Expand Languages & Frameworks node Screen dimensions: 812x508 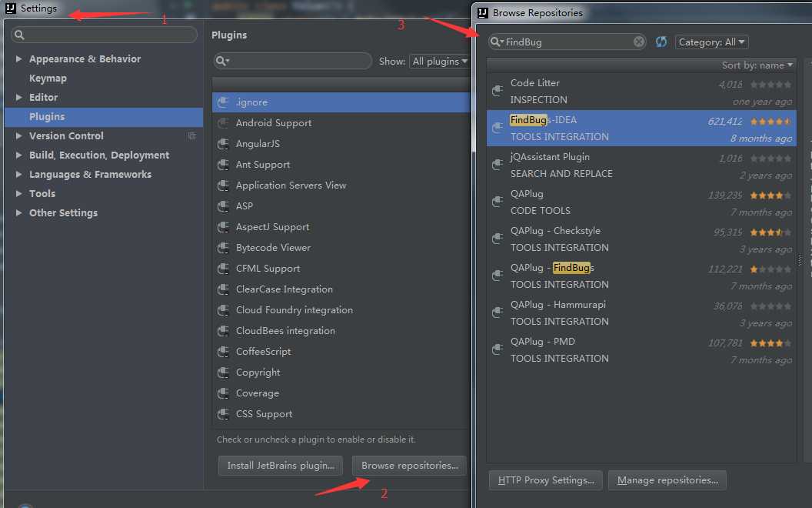[18, 174]
